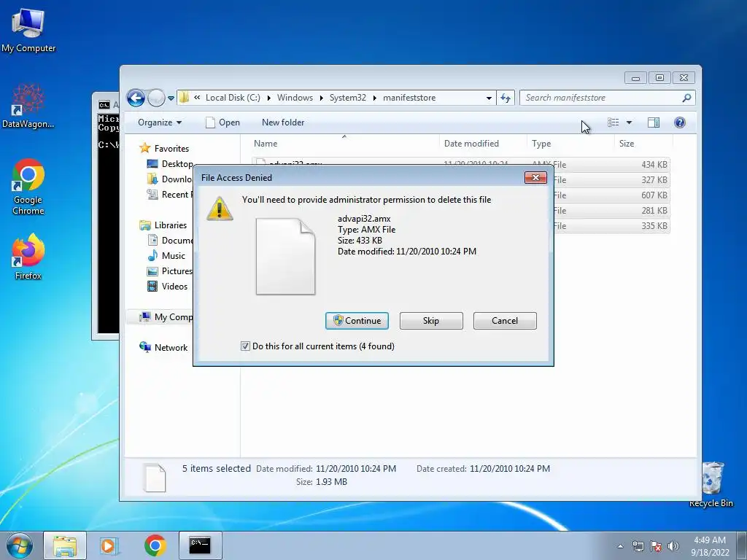Click the Change your view icon
Viewport: 747px width, 560px height.
[613, 122]
